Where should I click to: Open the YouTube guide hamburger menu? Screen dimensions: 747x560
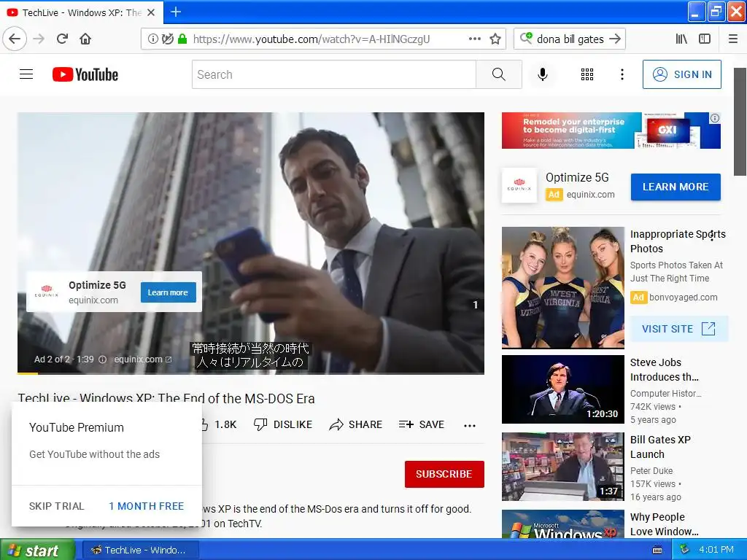click(x=26, y=74)
